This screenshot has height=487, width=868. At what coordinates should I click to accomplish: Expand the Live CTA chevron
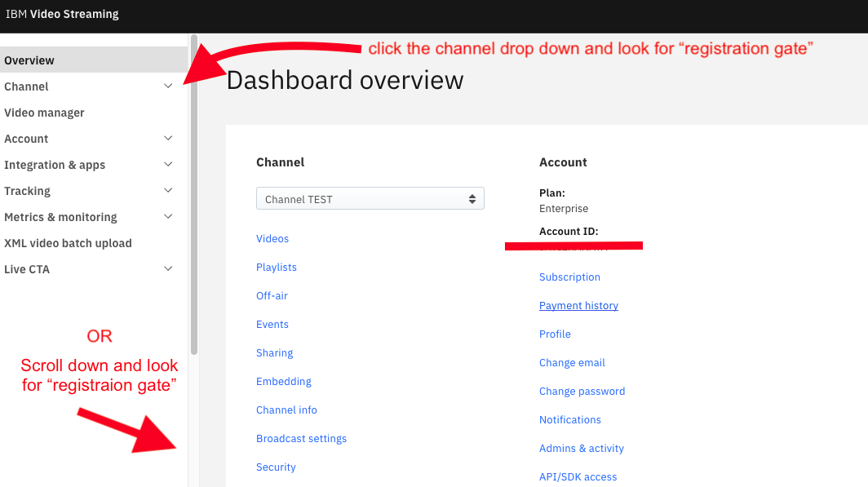click(x=168, y=268)
